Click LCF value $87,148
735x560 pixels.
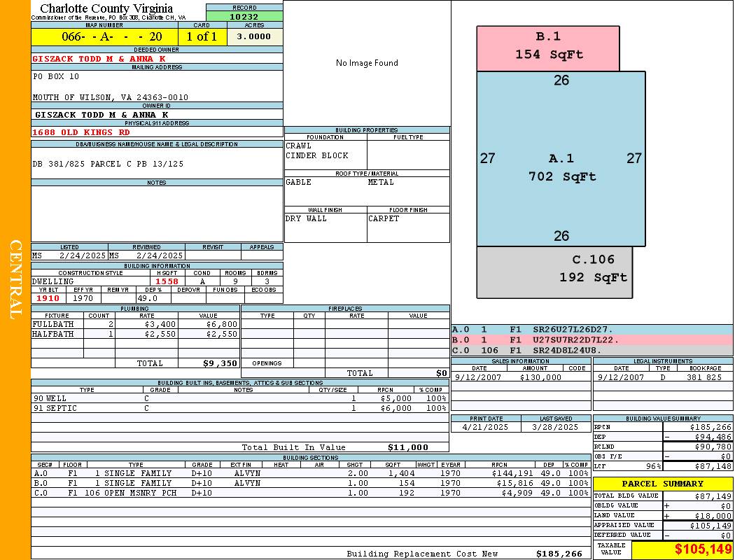point(713,466)
